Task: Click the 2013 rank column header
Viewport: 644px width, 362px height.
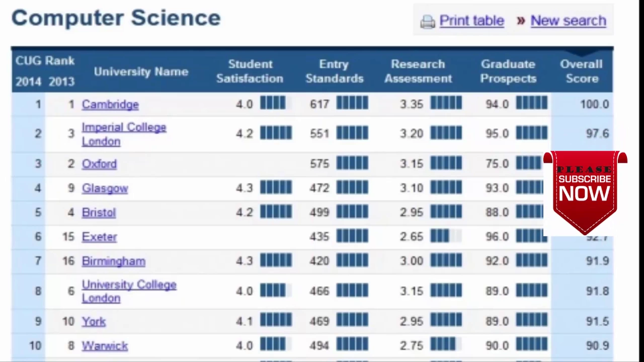Action: tap(61, 81)
